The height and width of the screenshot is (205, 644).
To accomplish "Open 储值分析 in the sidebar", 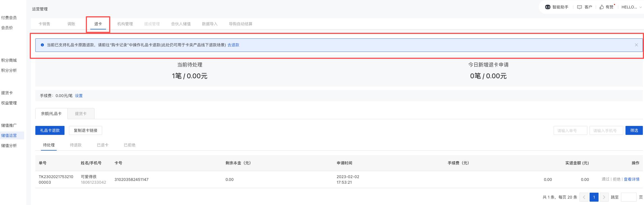I will click(x=9, y=146).
